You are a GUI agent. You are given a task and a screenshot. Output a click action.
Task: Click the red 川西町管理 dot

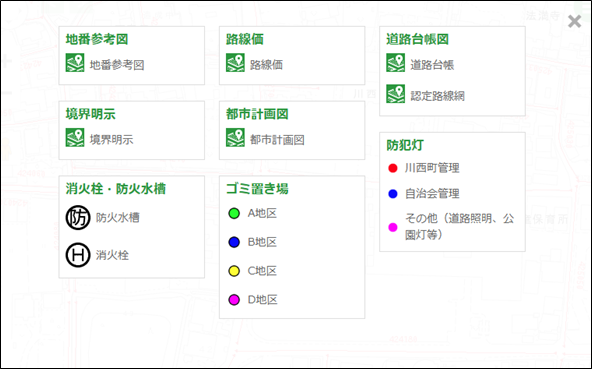(393, 168)
